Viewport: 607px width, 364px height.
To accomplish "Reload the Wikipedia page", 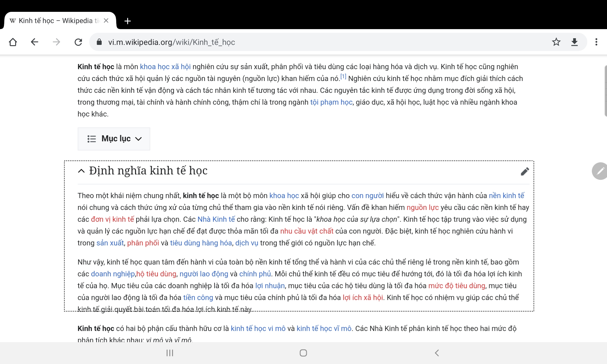I will click(78, 42).
